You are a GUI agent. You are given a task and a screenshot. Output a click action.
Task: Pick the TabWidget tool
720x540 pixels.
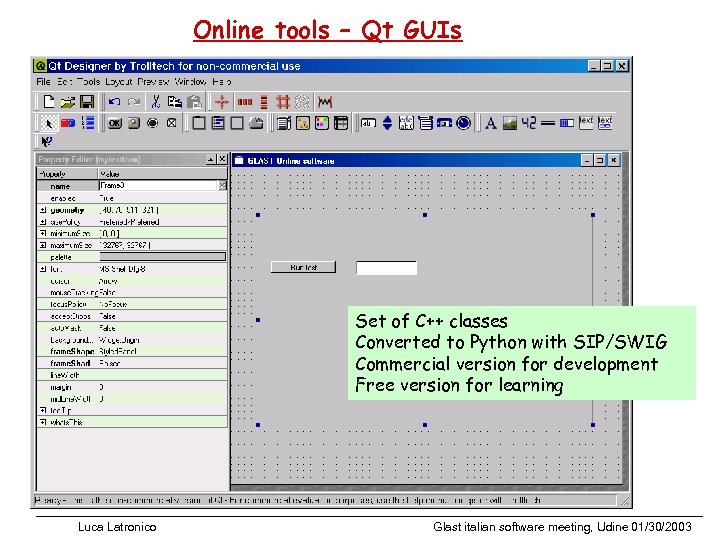coord(256,123)
